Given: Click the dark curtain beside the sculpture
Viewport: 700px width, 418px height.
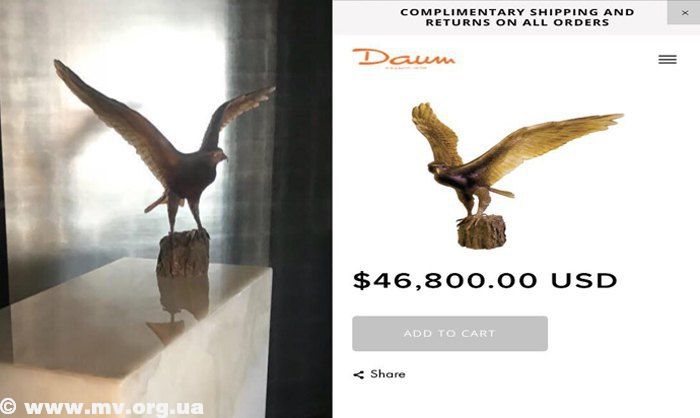Looking at the screenshot, I should click(299, 210).
